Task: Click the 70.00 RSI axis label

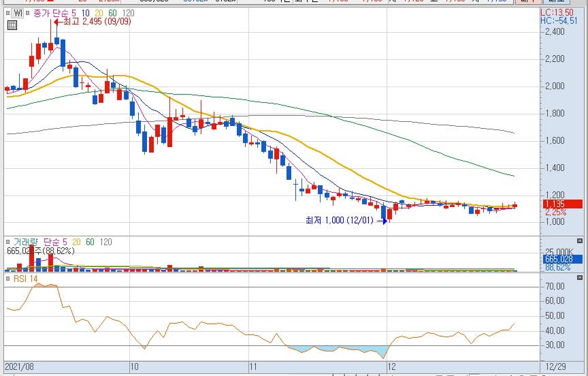Action: click(x=555, y=286)
